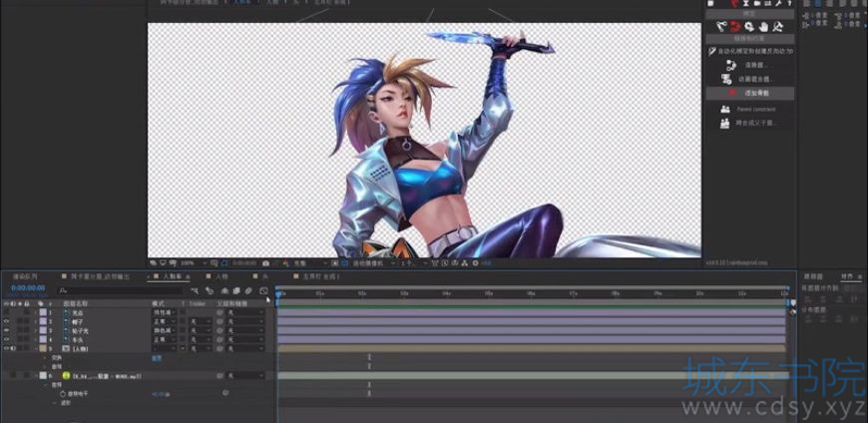Open active camera dropdown below viewer
The width and height of the screenshot is (868, 423).
(x=374, y=263)
